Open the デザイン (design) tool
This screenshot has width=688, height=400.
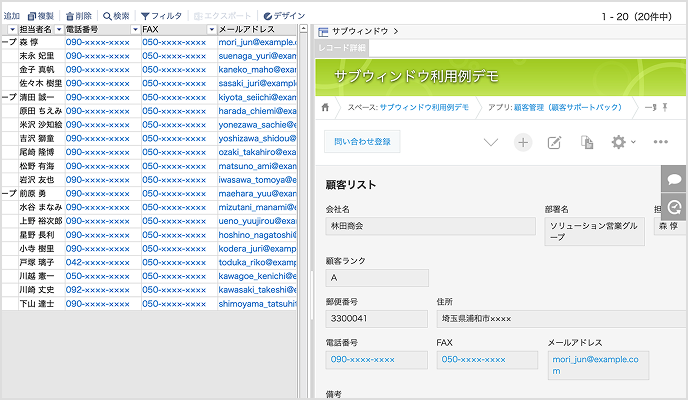tap(268, 16)
